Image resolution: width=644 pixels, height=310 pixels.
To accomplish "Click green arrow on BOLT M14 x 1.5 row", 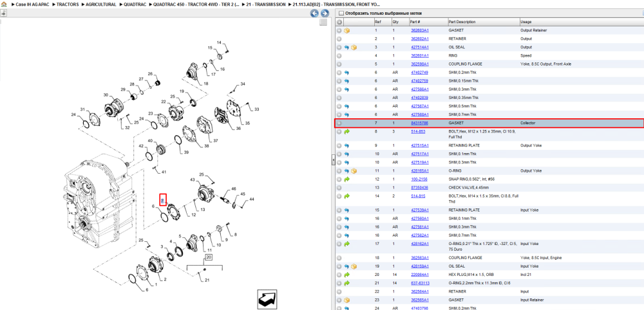I will tap(346, 196).
